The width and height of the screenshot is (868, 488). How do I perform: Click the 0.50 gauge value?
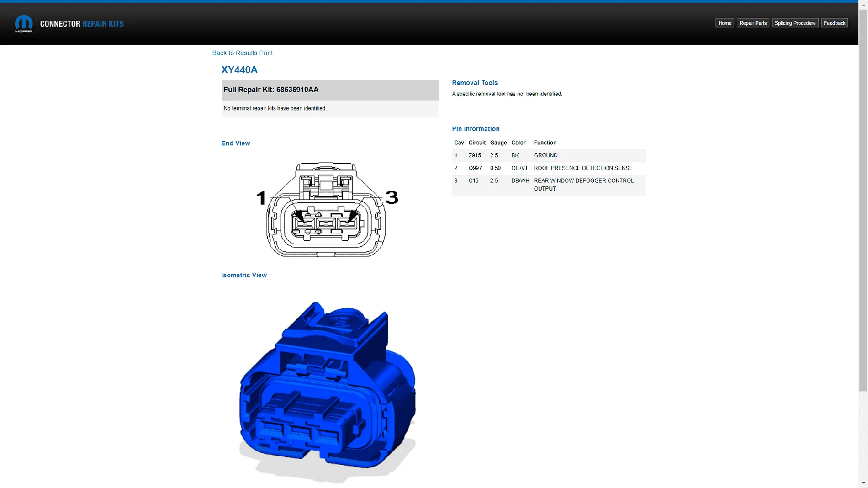(x=495, y=169)
